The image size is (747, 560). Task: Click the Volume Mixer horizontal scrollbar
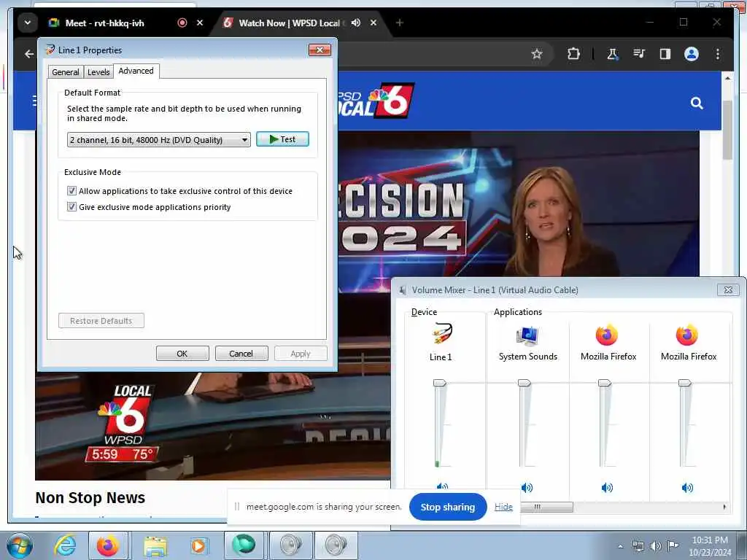coord(546,507)
